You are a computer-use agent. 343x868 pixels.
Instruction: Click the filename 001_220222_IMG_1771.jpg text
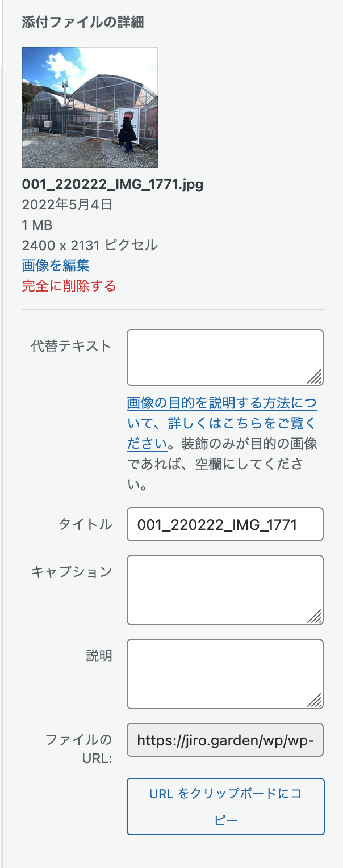click(x=112, y=184)
